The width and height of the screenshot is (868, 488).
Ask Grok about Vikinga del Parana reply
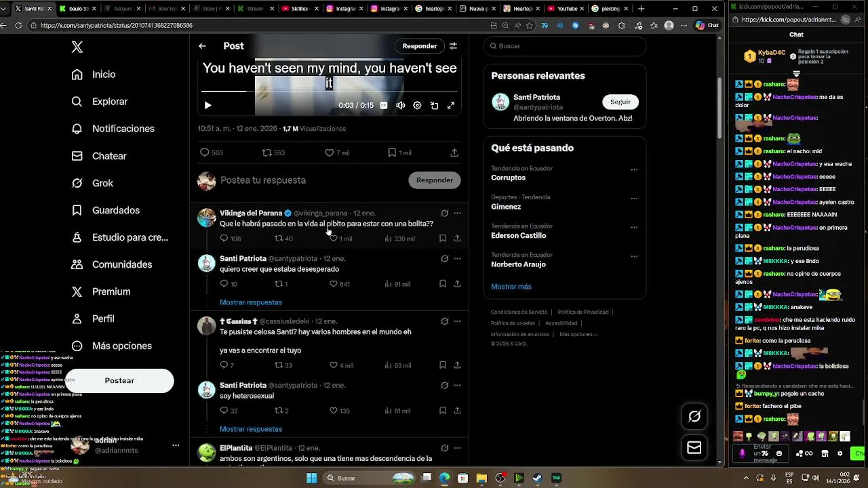445,213
